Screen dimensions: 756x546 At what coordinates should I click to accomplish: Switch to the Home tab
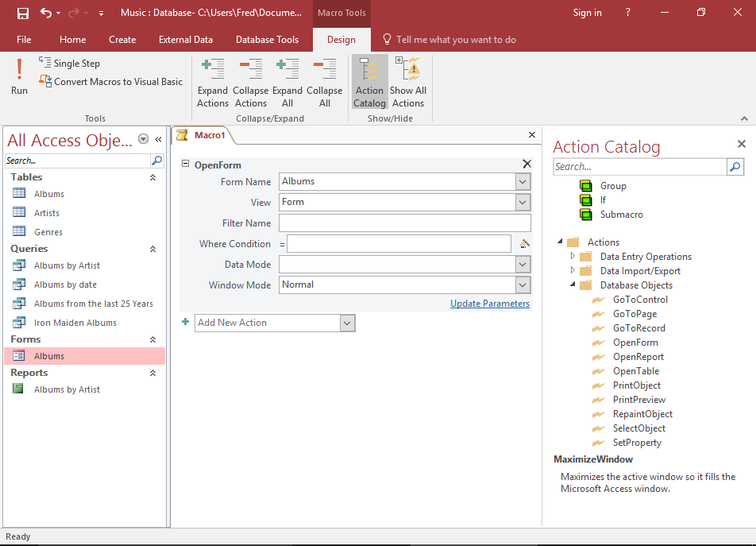point(73,40)
